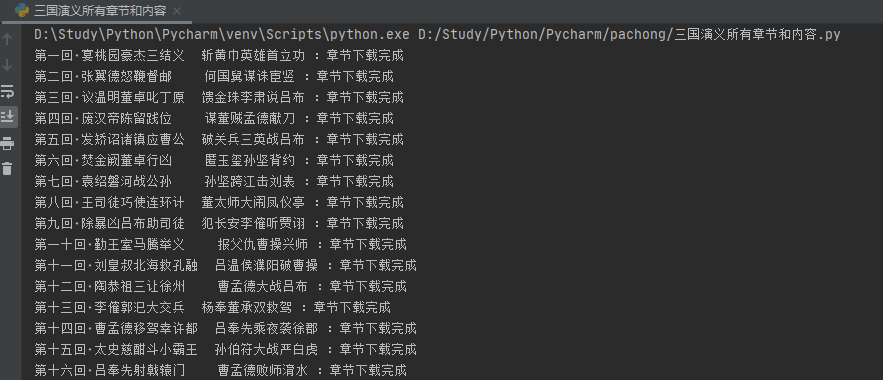Image resolution: width=883 pixels, height=380 pixels.
Task: Click the 第四回·废汉帝陈留践位 output line
Action: click(x=214, y=118)
